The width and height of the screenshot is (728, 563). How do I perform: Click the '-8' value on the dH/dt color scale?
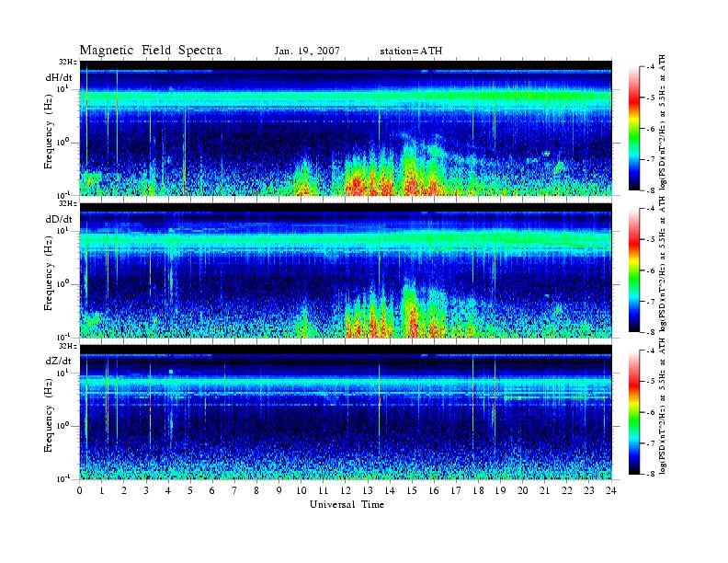tap(651, 190)
